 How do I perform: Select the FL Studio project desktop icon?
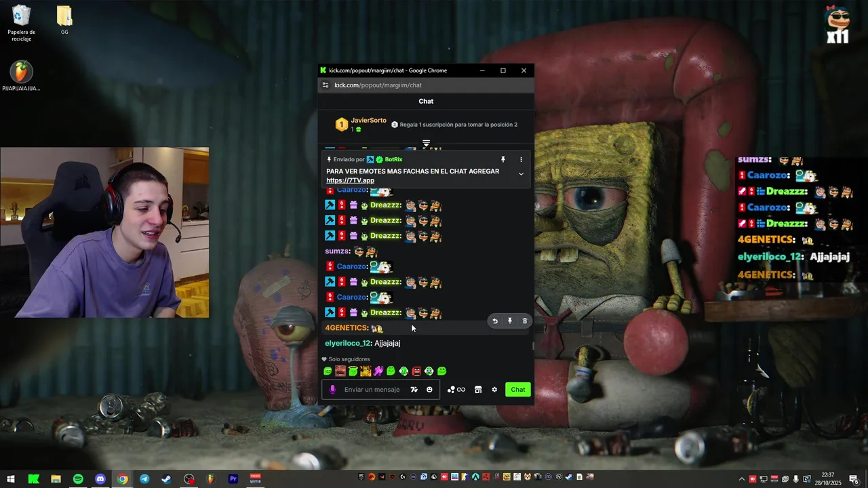click(21, 76)
